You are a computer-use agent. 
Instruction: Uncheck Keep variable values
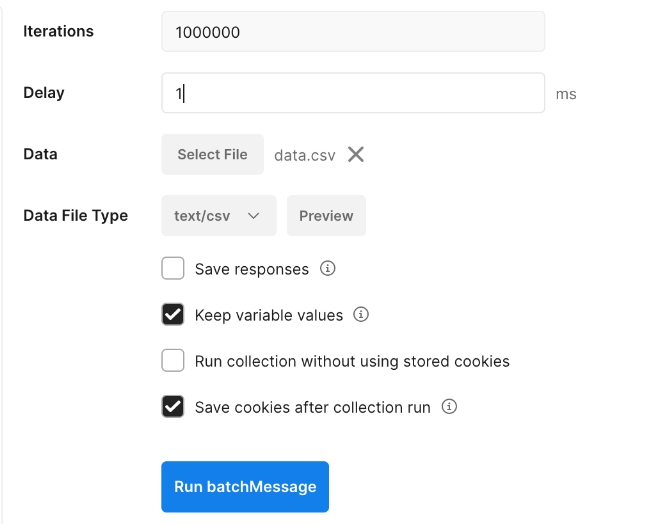tap(173, 314)
